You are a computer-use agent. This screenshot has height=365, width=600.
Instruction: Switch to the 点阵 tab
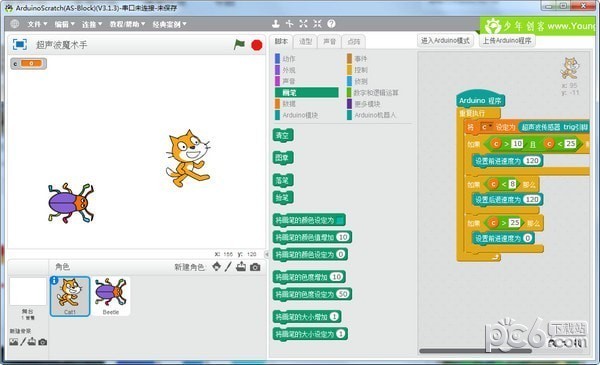[354, 41]
